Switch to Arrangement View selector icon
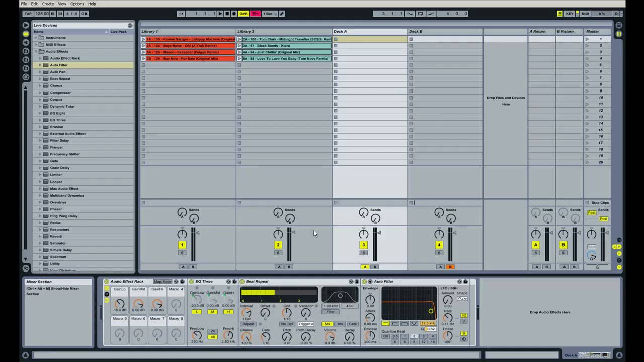 pyautogui.click(x=619, y=25)
